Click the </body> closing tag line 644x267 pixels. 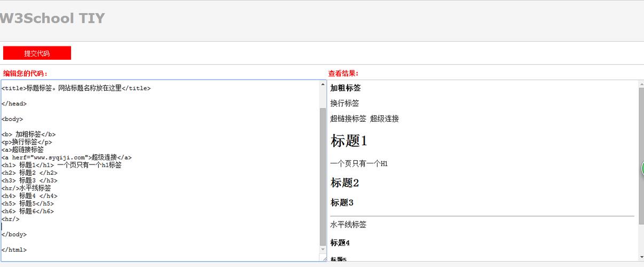click(x=14, y=234)
